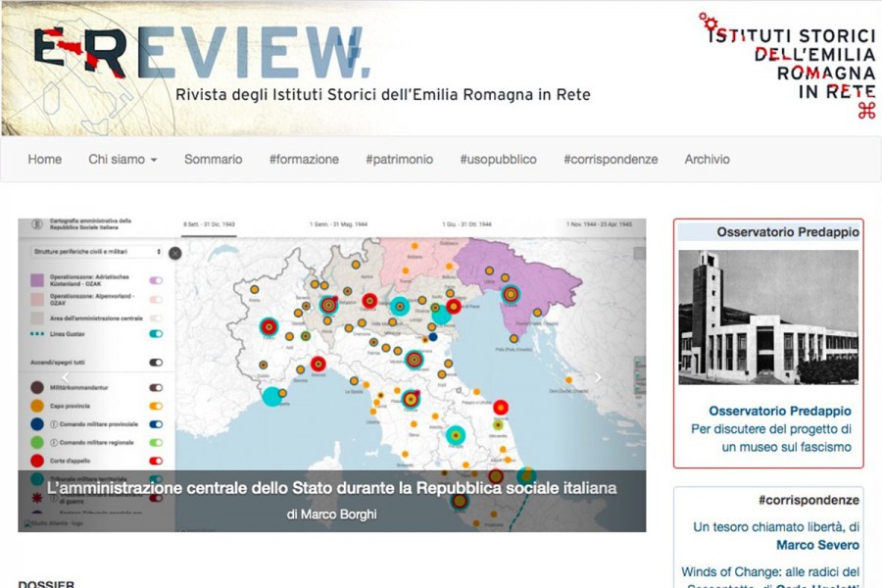Expand the Chi siamo dropdown menu
The image size is (882, 588).
coord(122,160)
